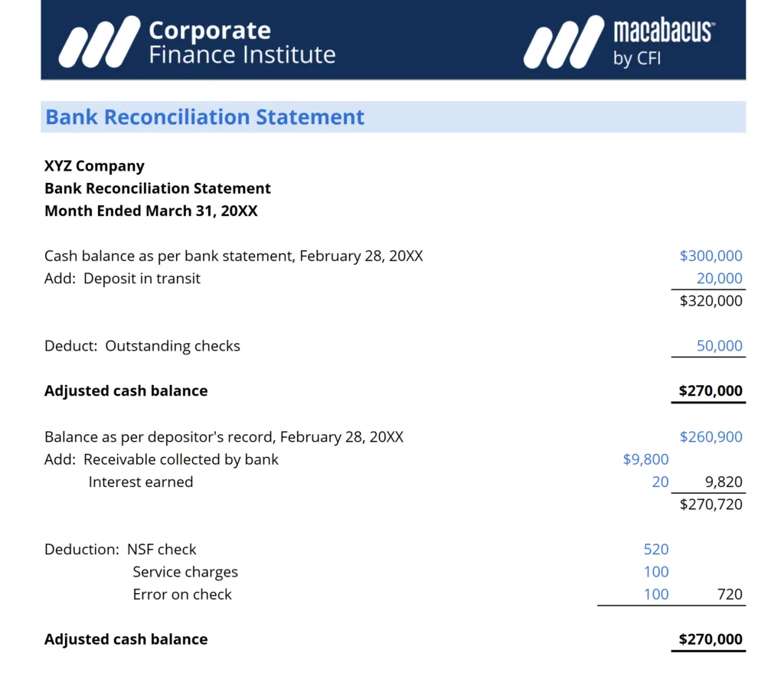
Task: Click the Macabacus logo icon
Action: (563, 41)
